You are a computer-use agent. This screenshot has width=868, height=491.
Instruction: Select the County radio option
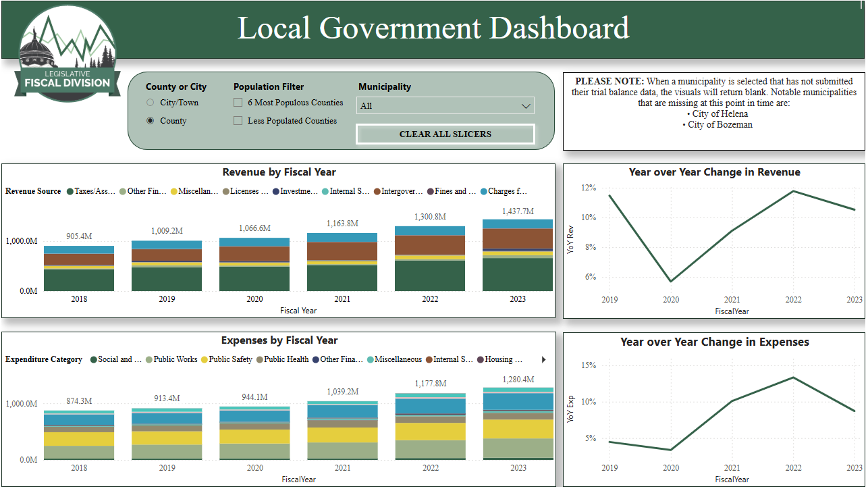tap(151, 121)
